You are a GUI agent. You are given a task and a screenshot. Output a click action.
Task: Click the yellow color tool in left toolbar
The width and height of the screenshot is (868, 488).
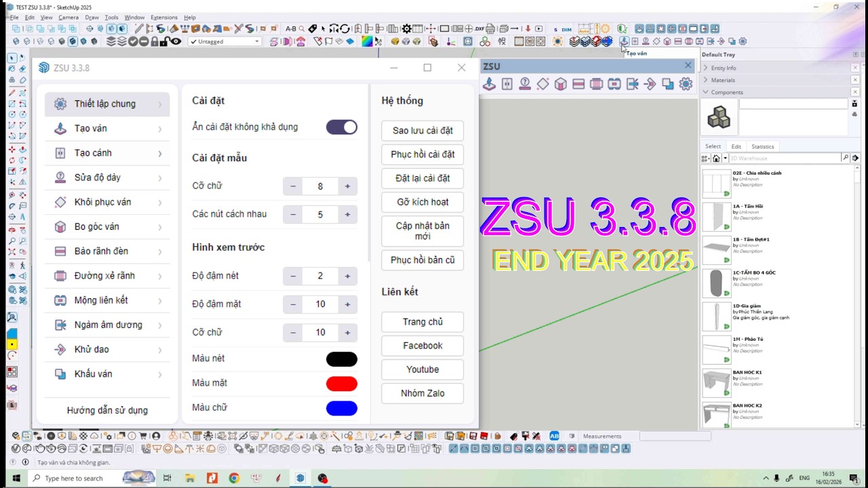(12, 344)
